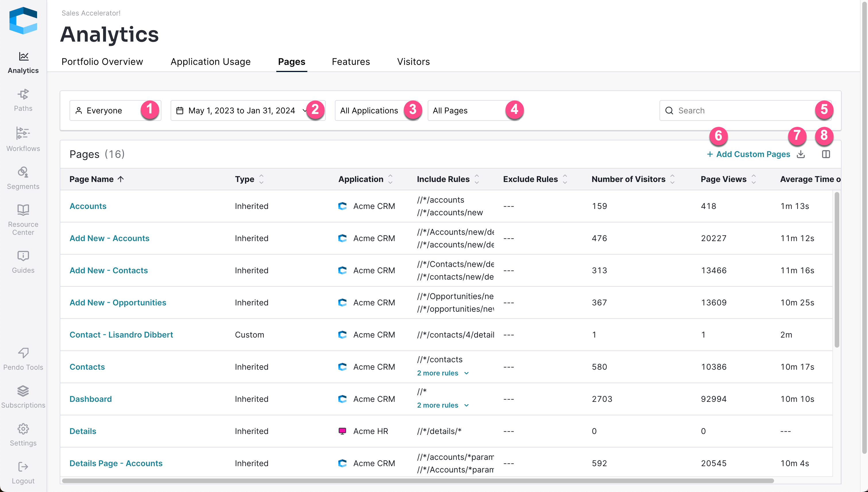
Task: Open the Accounts page link
Action: coord(88,206)
